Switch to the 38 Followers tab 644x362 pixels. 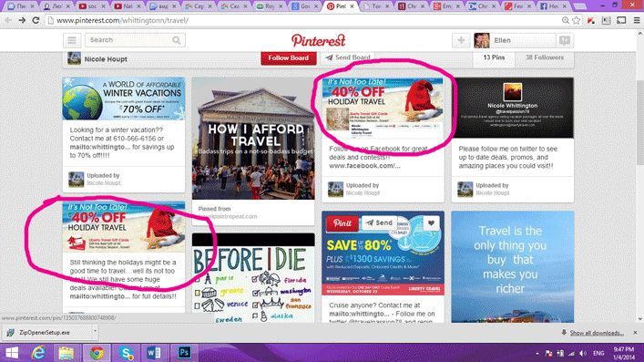[545, 57]
